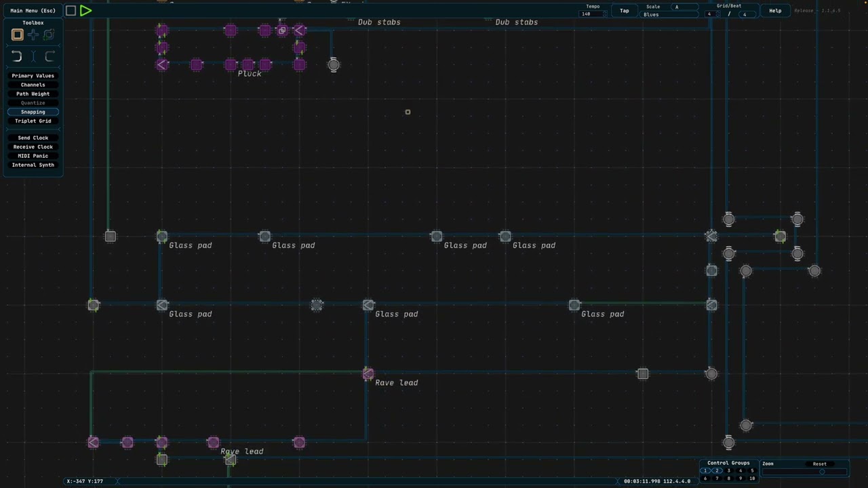
Task: Open the Blues scale type dropdown
Action: point(669,14)
